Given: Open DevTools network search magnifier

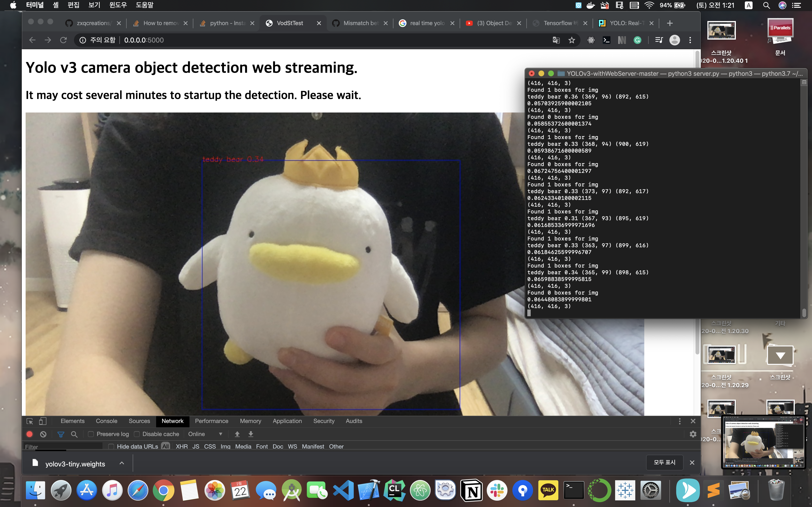Looking at the screenshot, I should tap(74, 434).
